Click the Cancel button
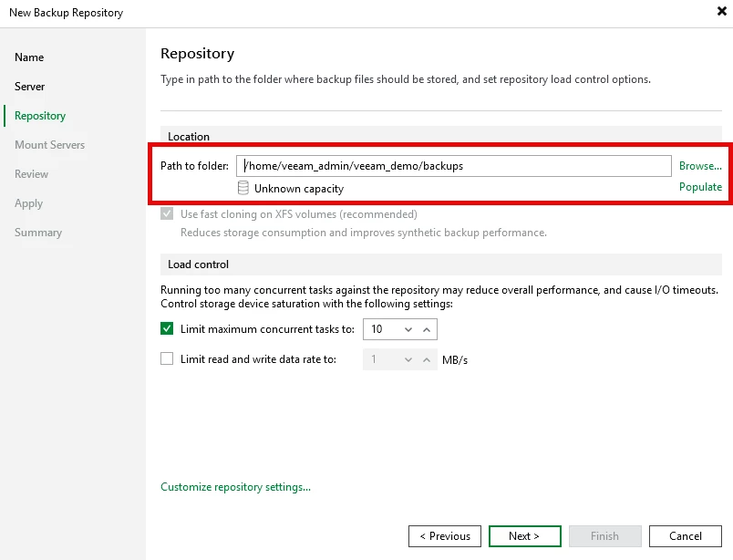 pyautogui.click(x=686, y=536)
